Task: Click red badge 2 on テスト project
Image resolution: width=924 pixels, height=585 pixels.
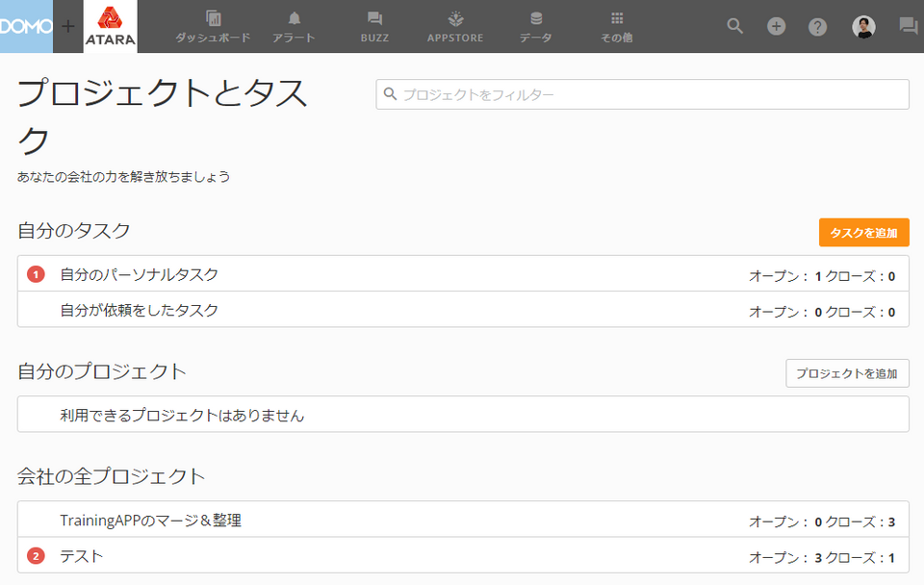Action: pyautogui.click(x=36, y=555)
